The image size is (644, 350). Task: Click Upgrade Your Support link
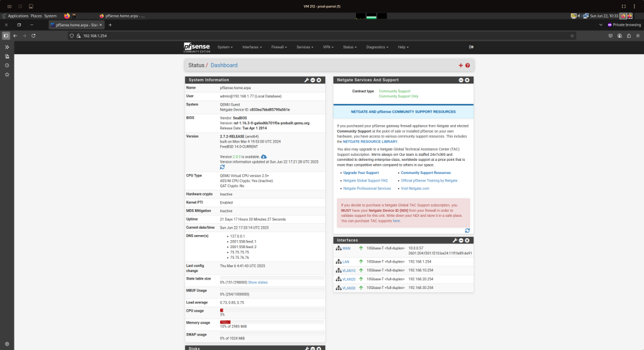pos(361,173)
